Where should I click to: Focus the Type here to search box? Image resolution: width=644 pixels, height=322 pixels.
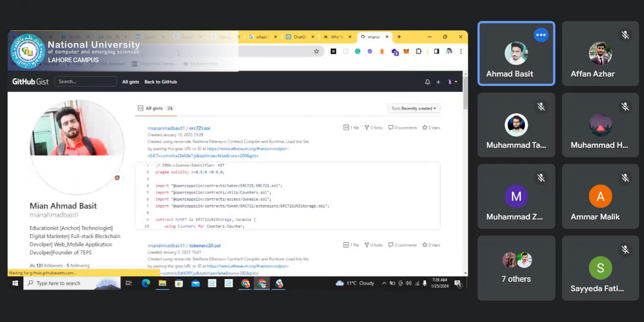[72, 283]
